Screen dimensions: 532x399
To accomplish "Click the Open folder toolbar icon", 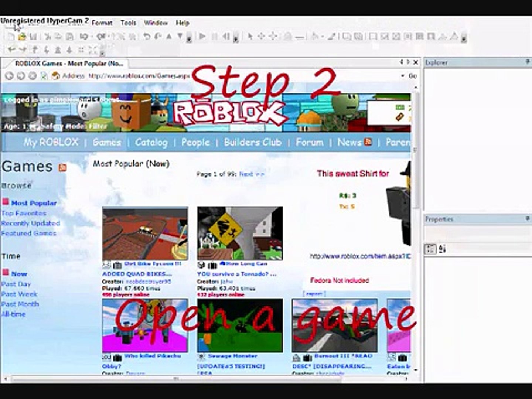I will tap(22, 37).
